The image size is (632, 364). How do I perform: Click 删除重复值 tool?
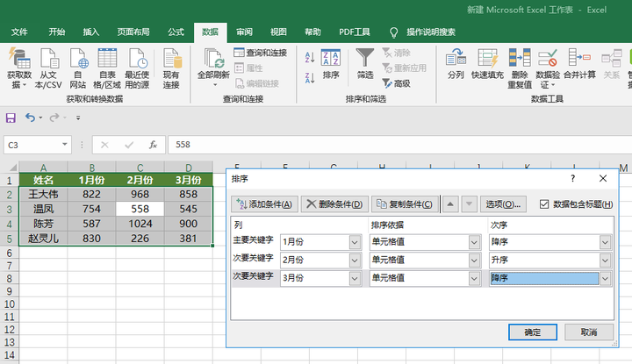click(520, 68)
